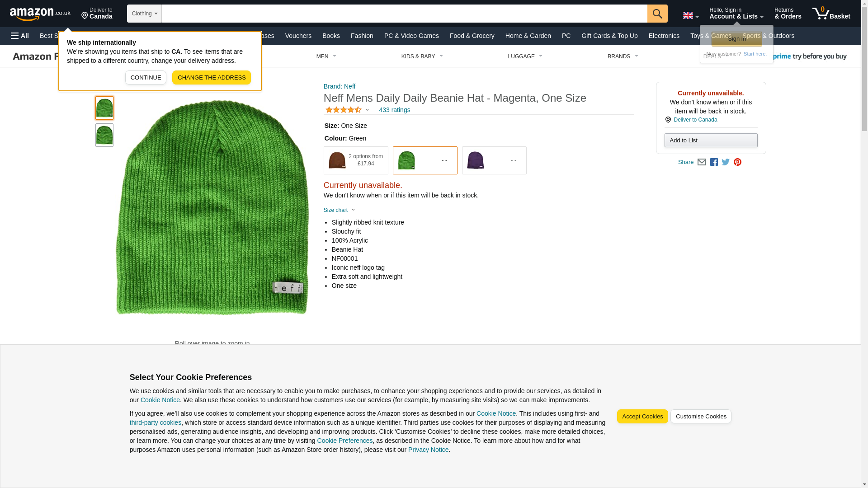Image resolution: width=868 pixels, height=488 pixels.
Task: Share product on Facebook
Action: [x=714, y=162]
